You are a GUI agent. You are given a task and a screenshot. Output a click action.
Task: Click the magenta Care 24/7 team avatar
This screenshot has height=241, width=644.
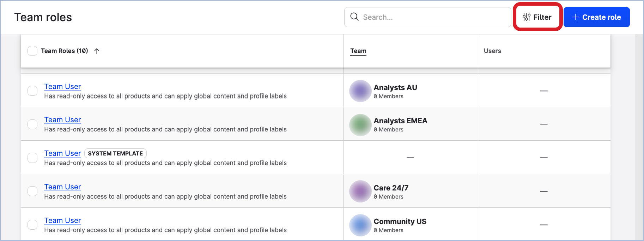[360, 191]
